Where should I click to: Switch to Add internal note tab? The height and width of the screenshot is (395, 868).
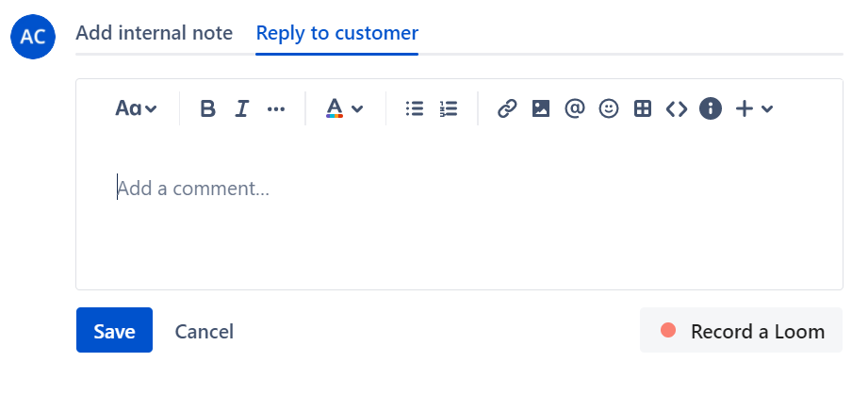(154, 33)
